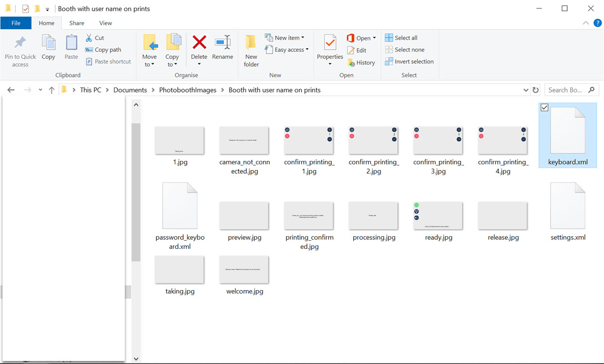Click the down arrow of navigation pane scrollbar
The width and height of the screenshot is (604, 364).
point(136,358)
